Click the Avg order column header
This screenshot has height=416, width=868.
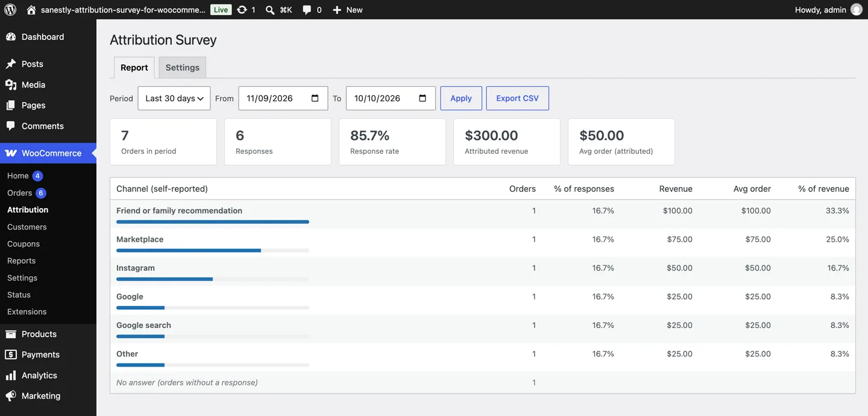click(x=752, y=189)
